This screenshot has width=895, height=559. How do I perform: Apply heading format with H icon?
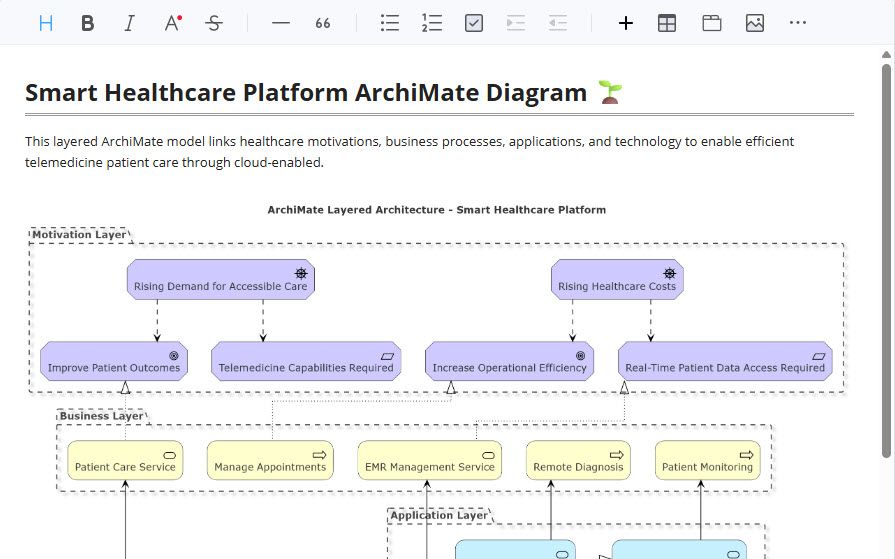click(46, 23)
